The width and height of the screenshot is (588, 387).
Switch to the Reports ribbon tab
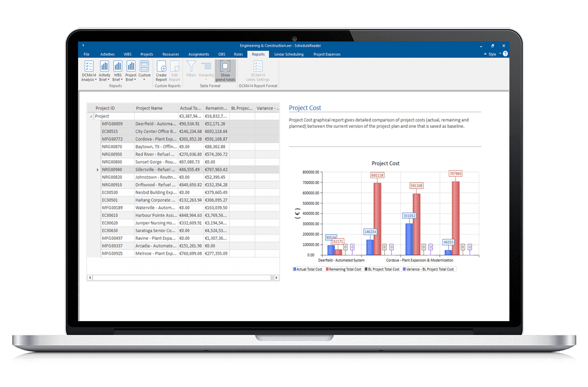click(258, 54)
